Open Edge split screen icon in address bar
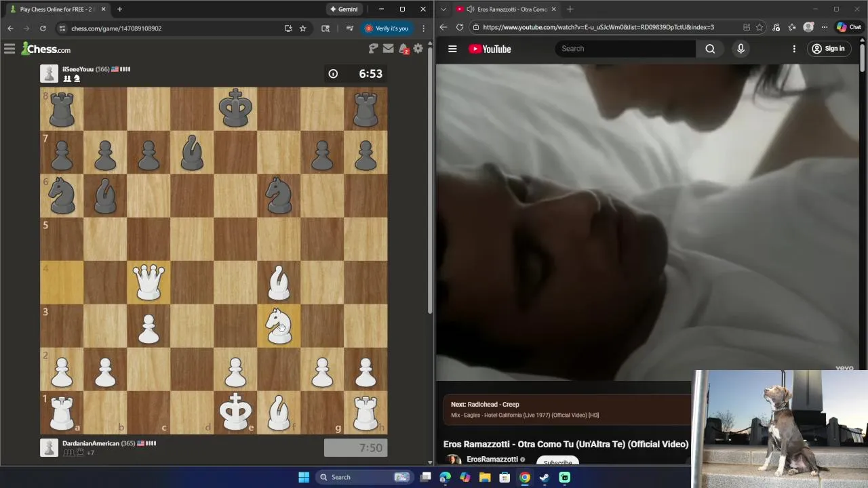 coord(747,27)
